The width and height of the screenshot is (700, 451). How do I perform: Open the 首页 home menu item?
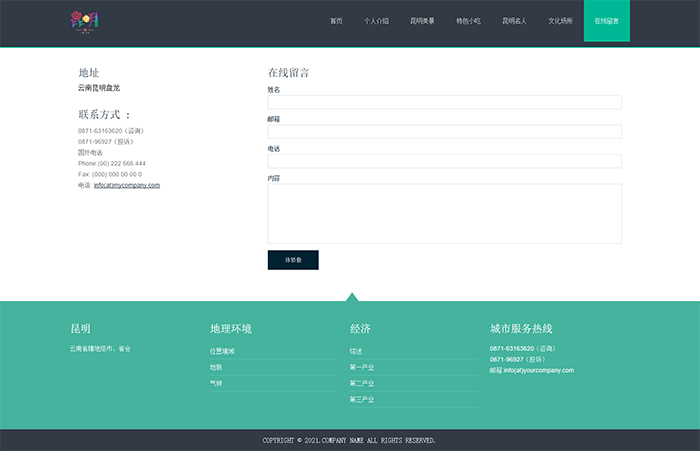tap(336, 21)
